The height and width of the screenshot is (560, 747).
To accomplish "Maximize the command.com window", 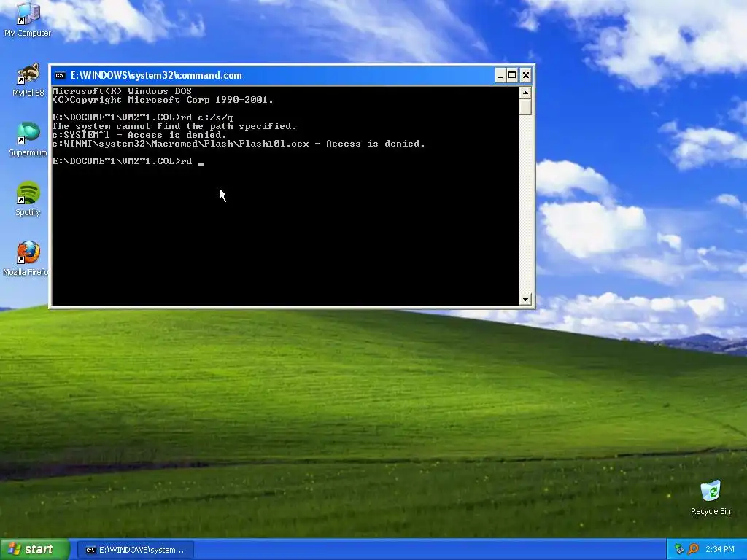I will tap(512, 75).
